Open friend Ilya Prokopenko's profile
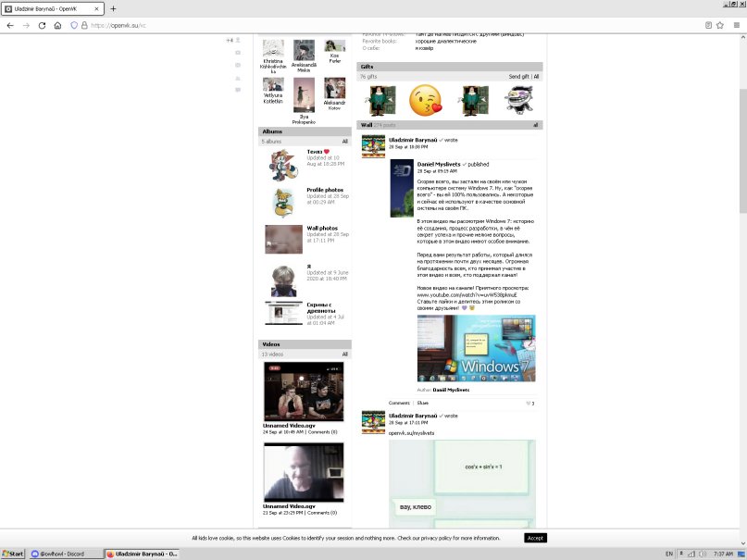The width and height of the screenshot is (747, 560). (x=304, y=119)
